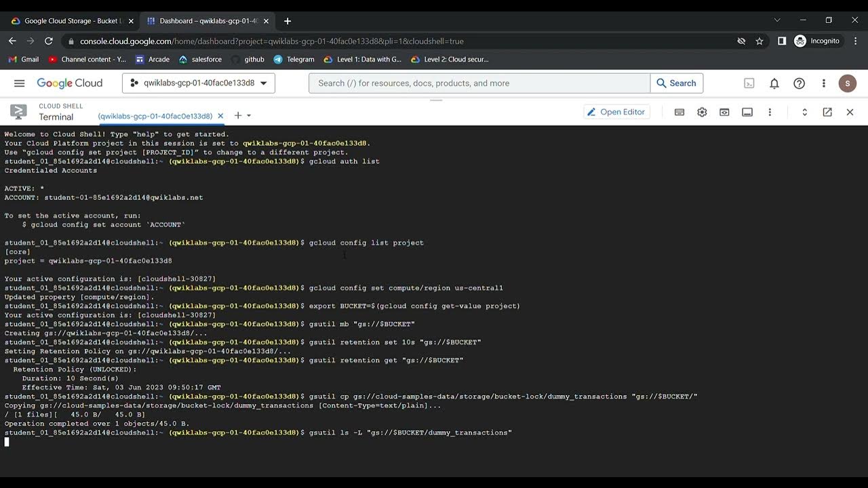
Task: Focus the resources search field
Action: coord(479,83)
